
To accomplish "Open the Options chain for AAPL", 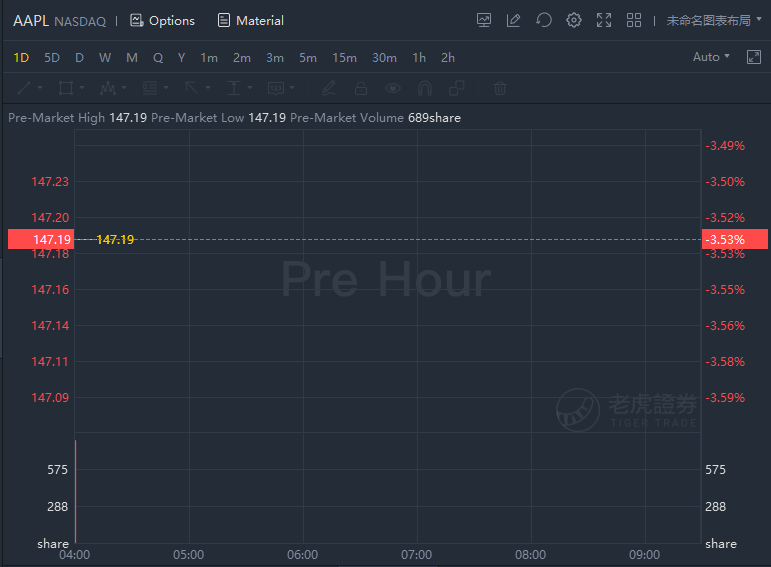I will pos(162,21).
